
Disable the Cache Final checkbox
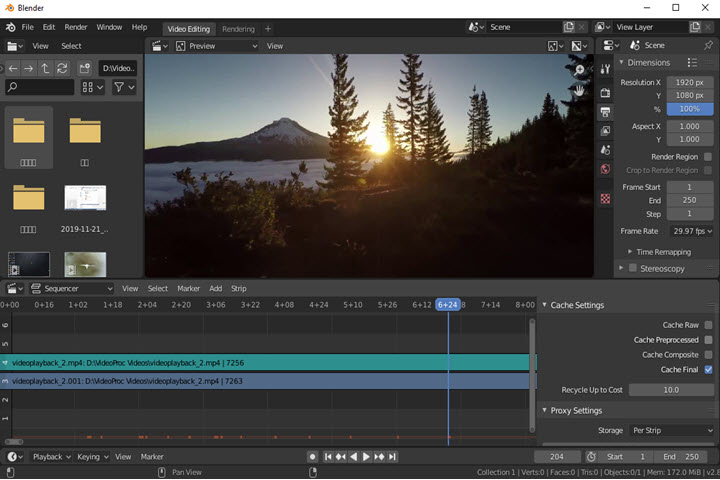pyautogui.click(x=708, y=370)
